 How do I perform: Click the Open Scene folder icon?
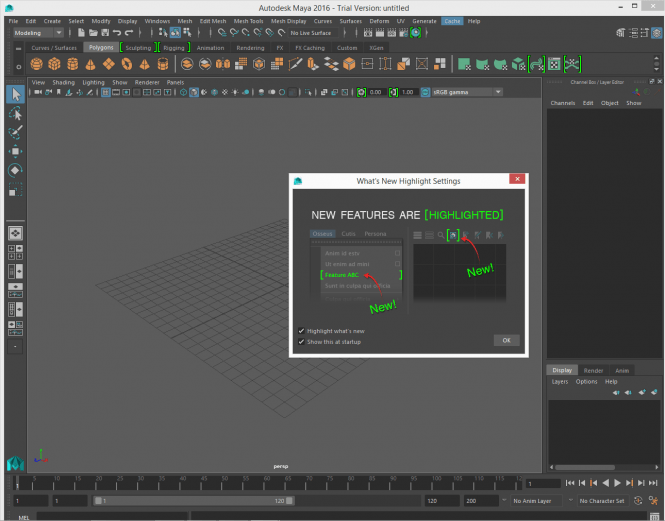(93, 33)
